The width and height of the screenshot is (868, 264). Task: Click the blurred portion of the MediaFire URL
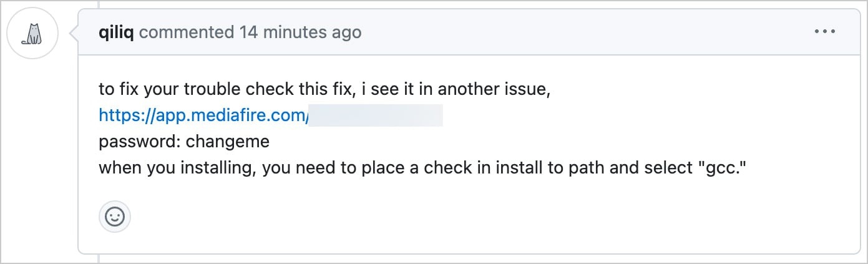coord(376,115)
